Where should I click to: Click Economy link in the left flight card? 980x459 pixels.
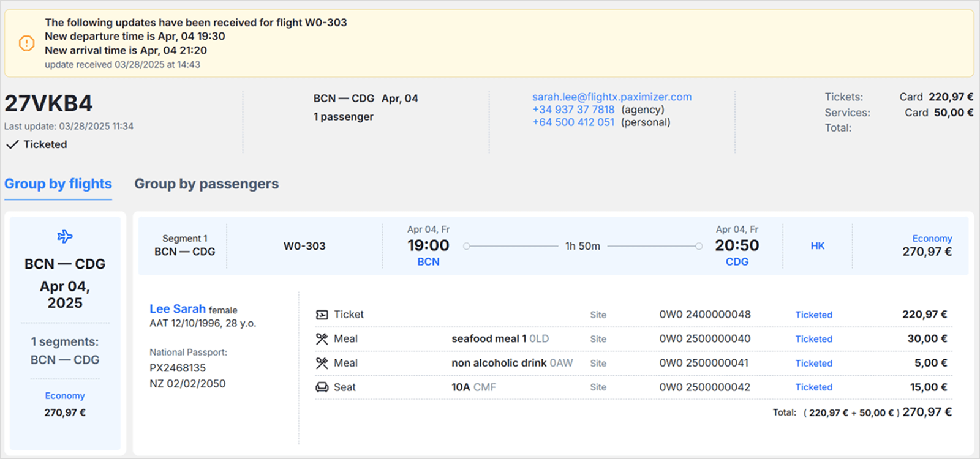tap(65, 396)
